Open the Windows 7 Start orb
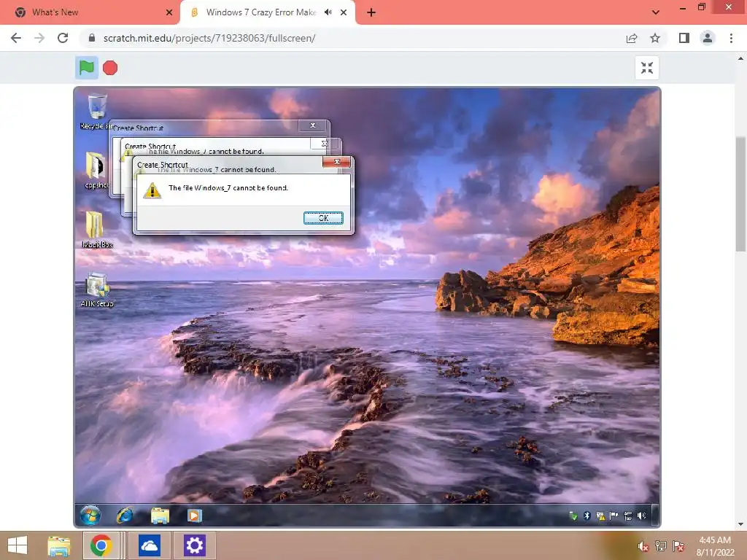747x560 pixels. (90, 516)
